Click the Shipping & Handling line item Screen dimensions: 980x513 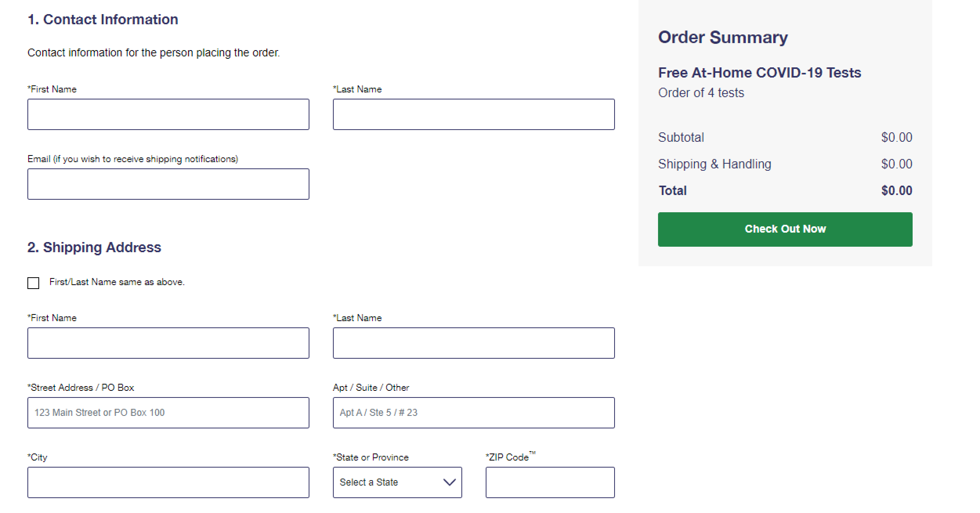coord(715,164)
